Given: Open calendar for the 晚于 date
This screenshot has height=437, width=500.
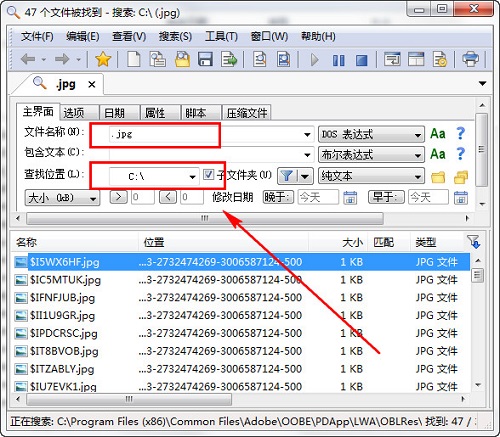Looking at the screenshot, I should (x=350, y=198).
